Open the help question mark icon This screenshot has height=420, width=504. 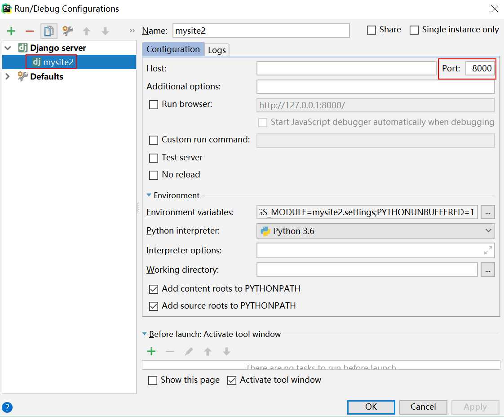7,407
